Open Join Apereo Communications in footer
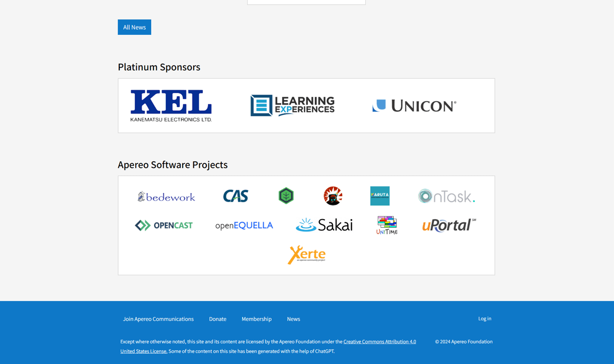 (x=158, y=319)
